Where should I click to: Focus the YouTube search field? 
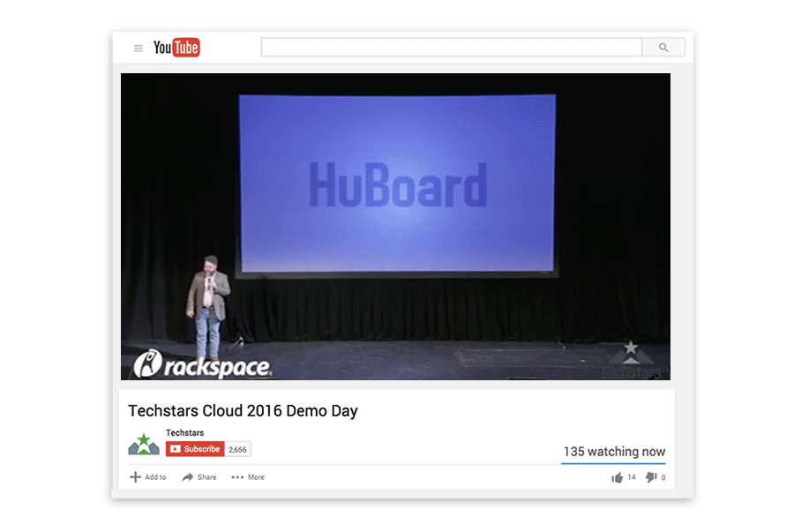click(452, 47)
